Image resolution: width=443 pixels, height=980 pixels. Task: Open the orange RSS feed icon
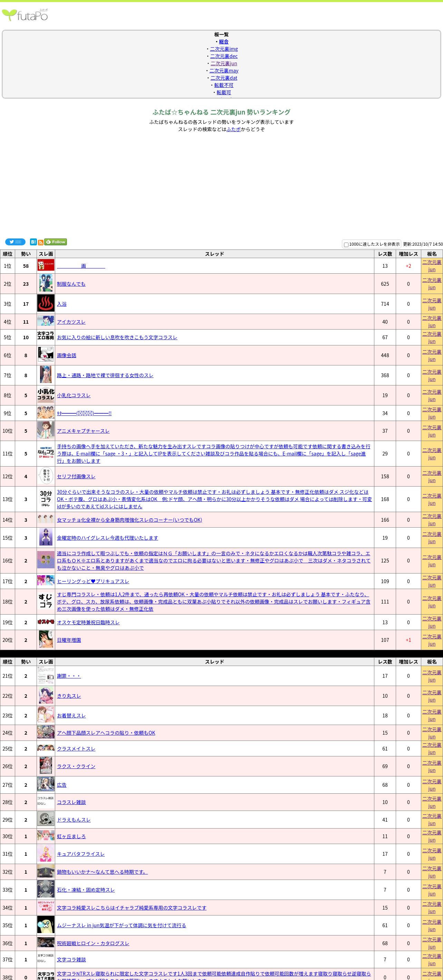(x=41, y=242)
